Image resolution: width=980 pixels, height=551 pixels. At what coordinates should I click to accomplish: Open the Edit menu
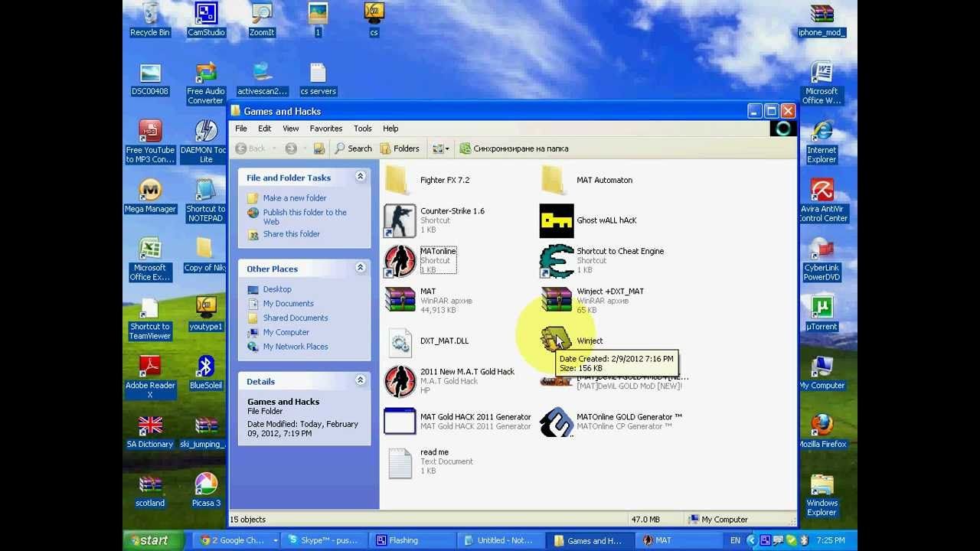point(265,129)
